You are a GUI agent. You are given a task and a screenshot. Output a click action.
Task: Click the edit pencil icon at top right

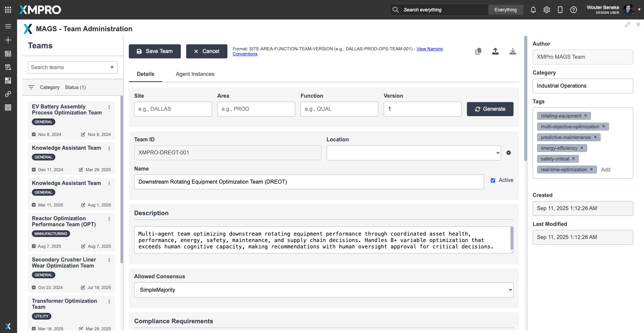[x=627, y=25]
